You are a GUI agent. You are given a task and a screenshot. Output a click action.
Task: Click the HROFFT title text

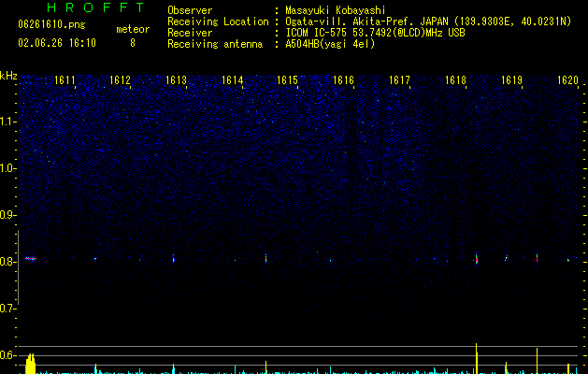pyautogui.click(x=95, y=7)
